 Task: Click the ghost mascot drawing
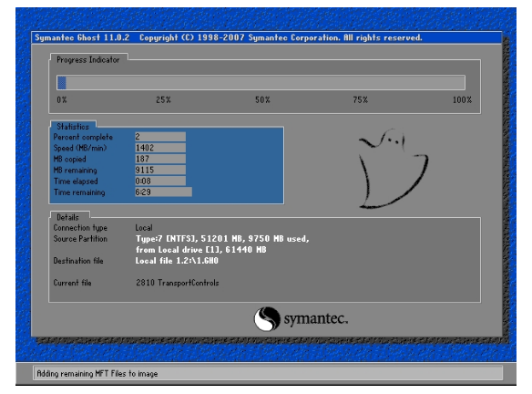(x=394, y=169)
